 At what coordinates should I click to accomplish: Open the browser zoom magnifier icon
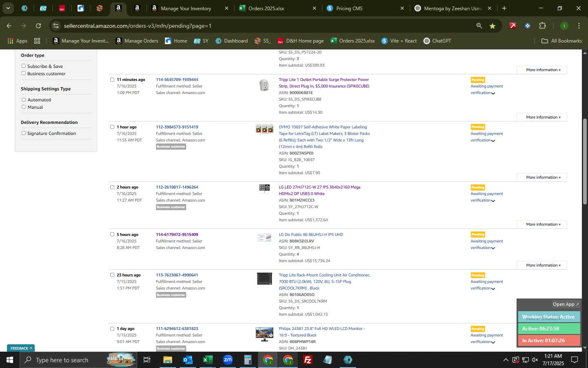[x=479, y=26]
